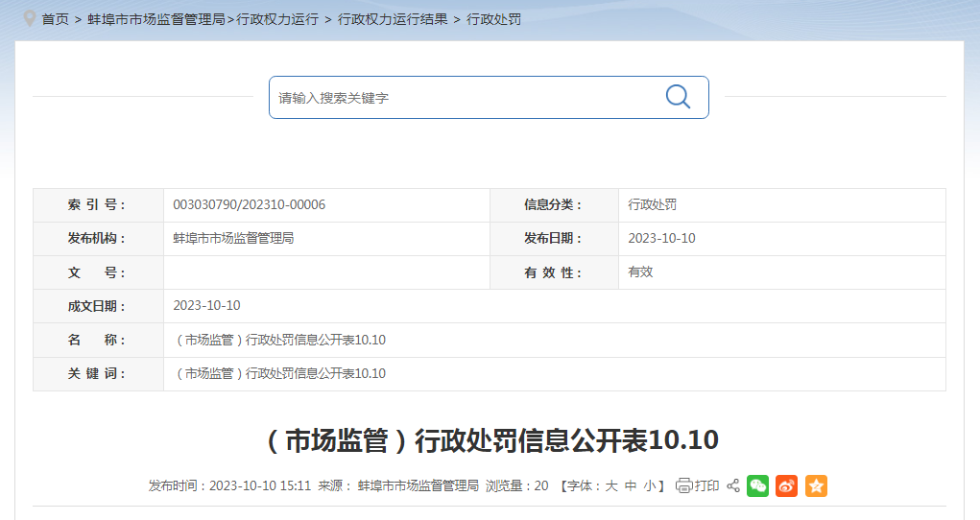Open the share icon
This screenshot has width=980, height=520.
click(733, 485)
